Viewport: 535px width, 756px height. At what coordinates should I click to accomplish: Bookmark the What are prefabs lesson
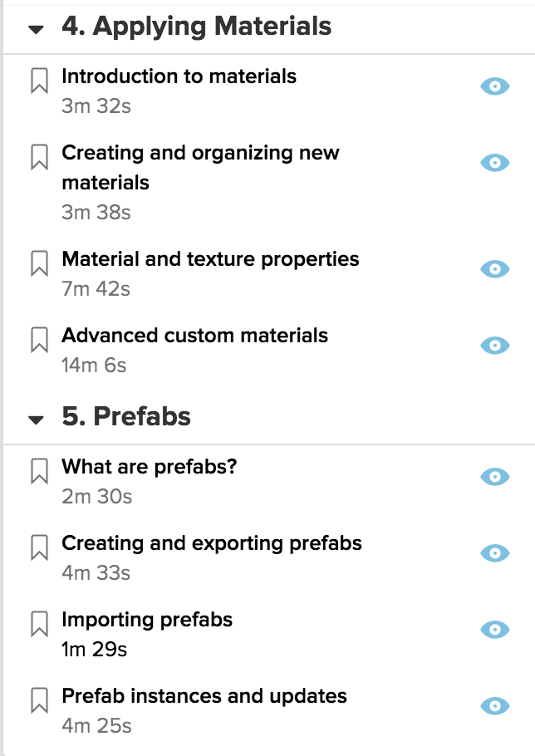40,471
